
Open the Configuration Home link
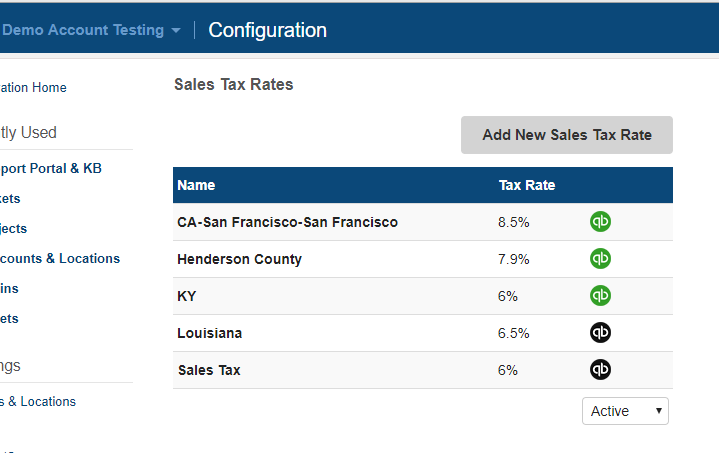pyautogui.click(x=33, y=88)
